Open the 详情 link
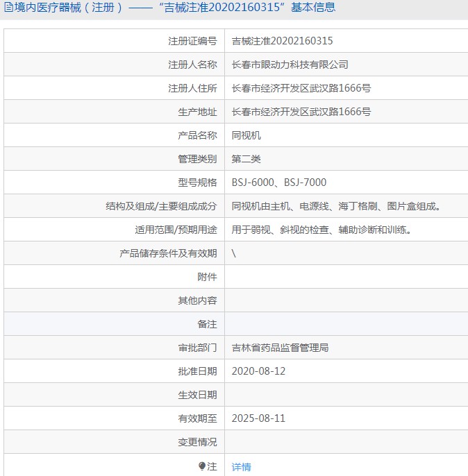 point(242,466)
